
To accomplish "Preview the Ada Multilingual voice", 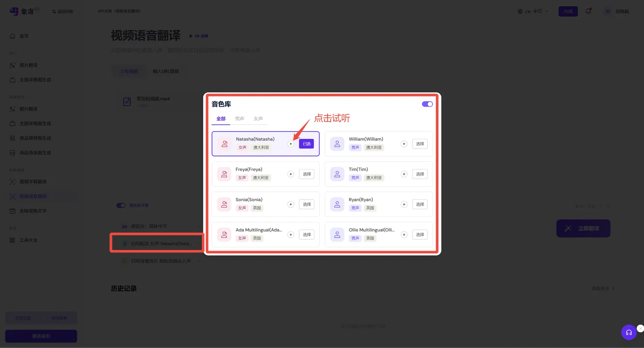I will (291, 235).
